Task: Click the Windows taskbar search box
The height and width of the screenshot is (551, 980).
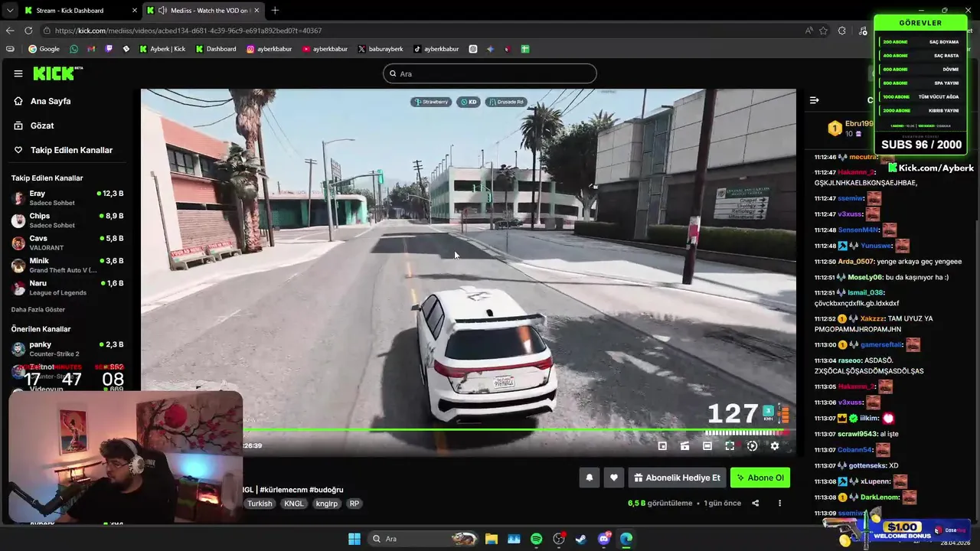Action: coord(423,539)
